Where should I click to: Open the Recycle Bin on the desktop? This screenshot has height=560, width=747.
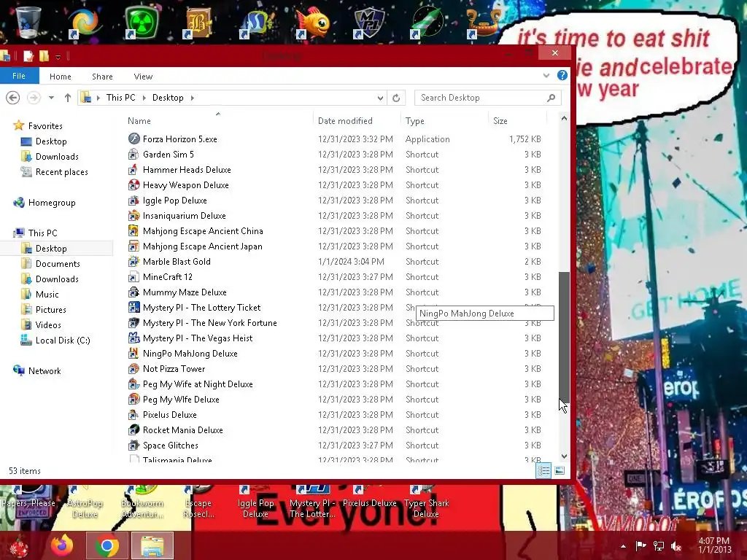pyautogui.click(x=28, y=23)
